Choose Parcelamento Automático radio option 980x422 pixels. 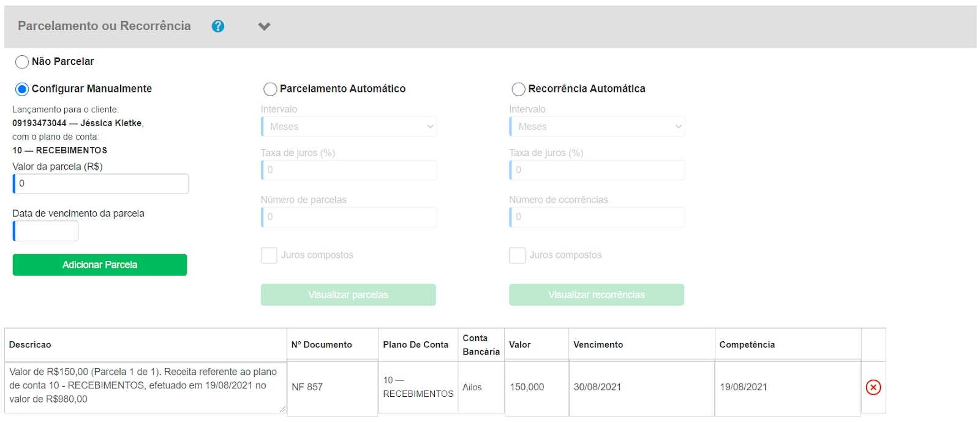click(270, 89)
